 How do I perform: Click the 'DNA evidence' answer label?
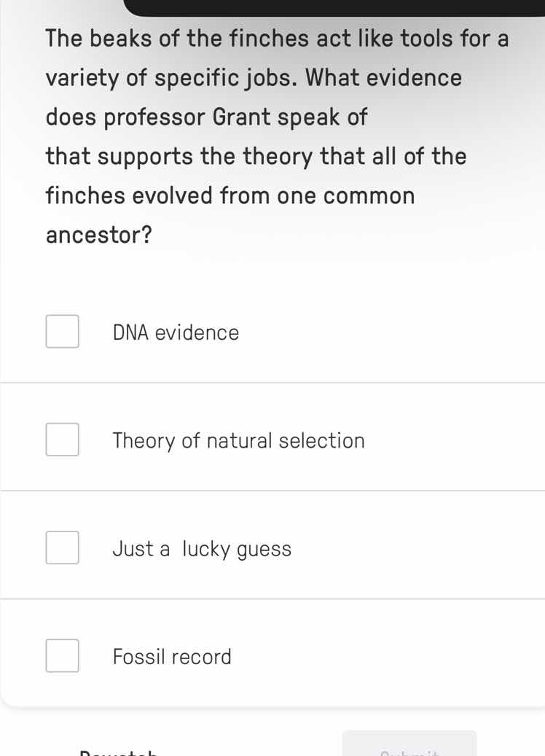coord(176,333)
